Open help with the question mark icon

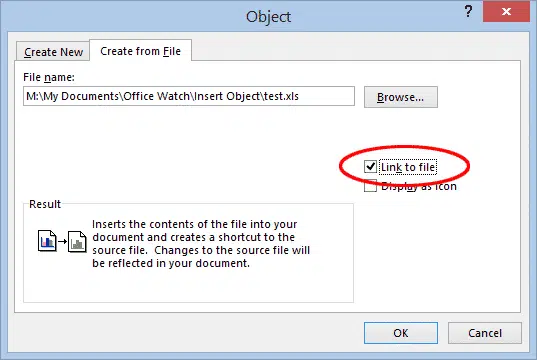(x=468, y=11)
